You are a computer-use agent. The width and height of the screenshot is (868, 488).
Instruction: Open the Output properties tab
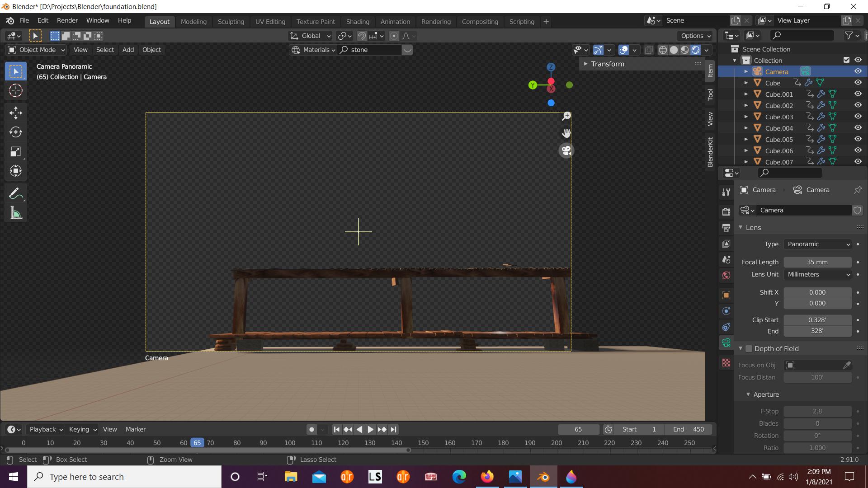(x=726, y=228)
